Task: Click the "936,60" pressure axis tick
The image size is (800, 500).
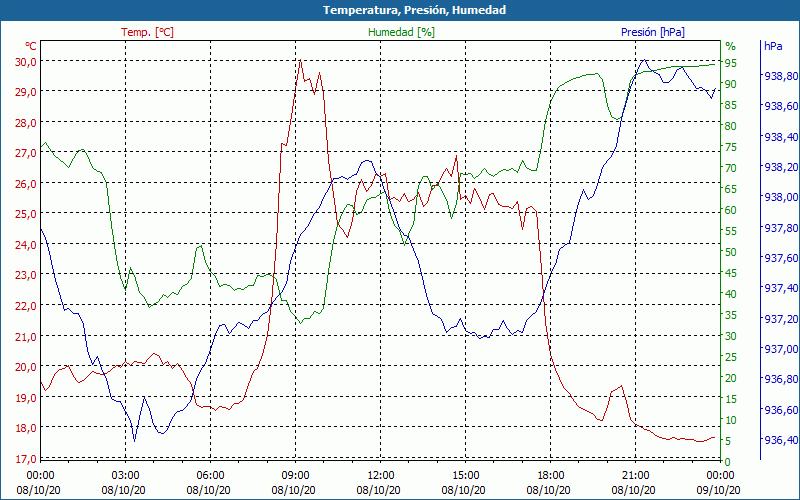Action: click(x=781, y=410)
